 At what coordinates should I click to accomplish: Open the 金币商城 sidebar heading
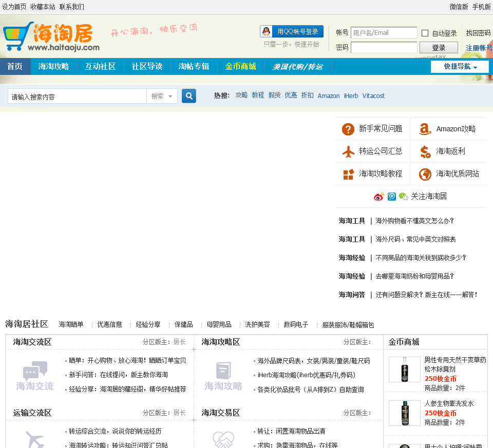coord(404,342)
